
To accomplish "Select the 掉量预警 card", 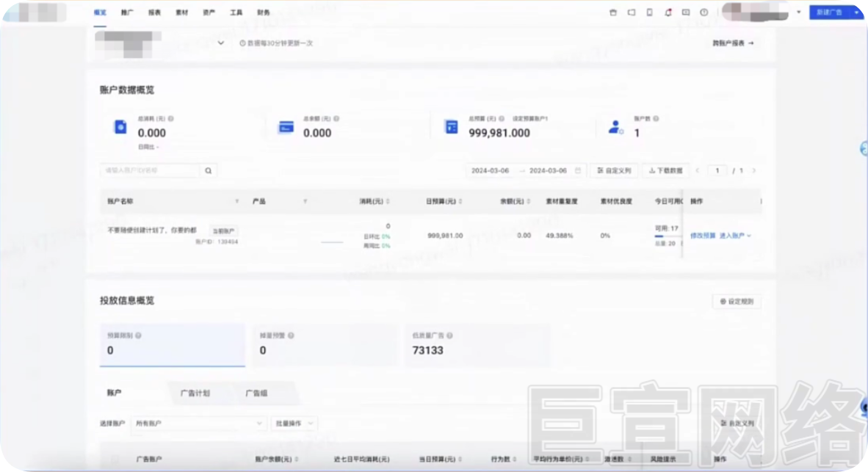I will coord(325,344).
